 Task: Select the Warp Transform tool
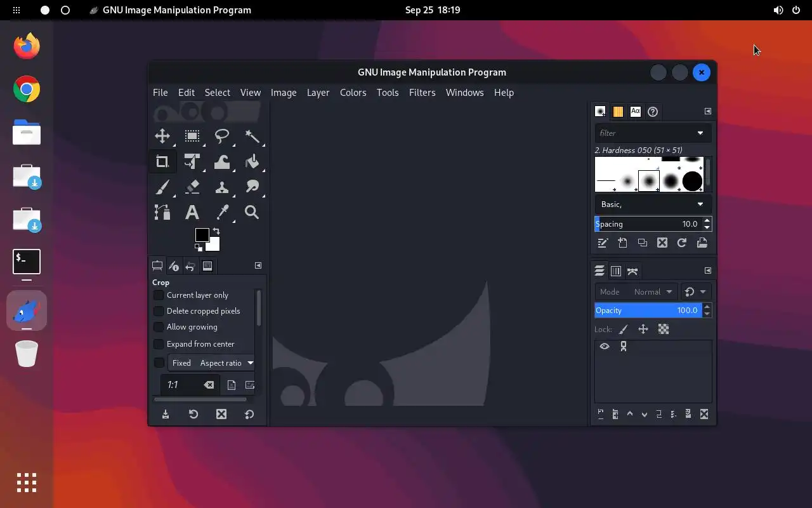pos(222,161)
